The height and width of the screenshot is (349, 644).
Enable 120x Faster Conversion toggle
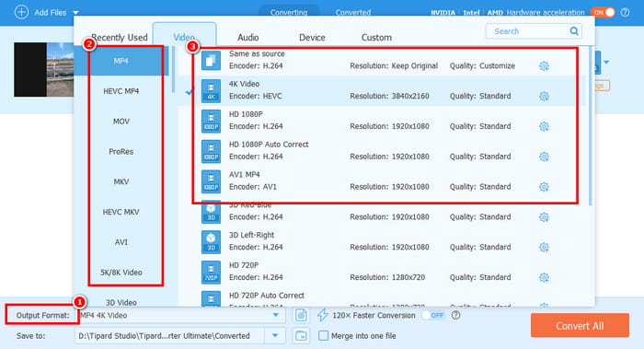pos(433,315)
